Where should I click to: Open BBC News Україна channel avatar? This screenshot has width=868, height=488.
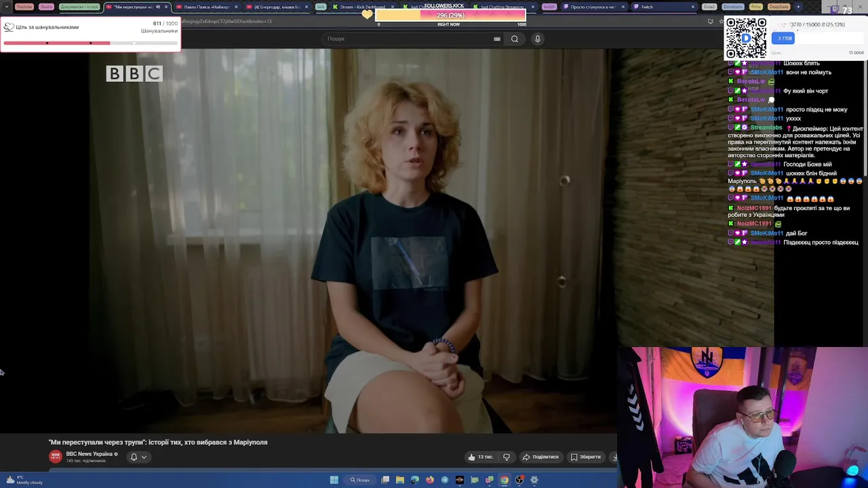pos(56,457)
